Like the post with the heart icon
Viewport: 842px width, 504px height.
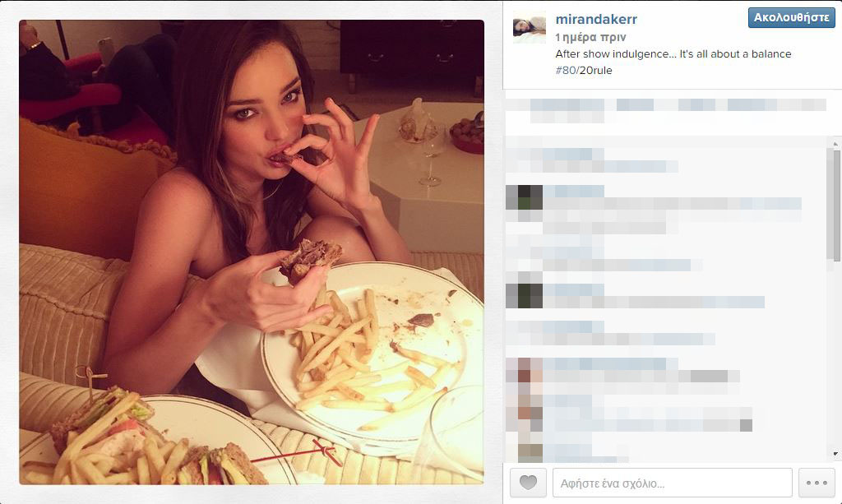(x=528, y=482)
